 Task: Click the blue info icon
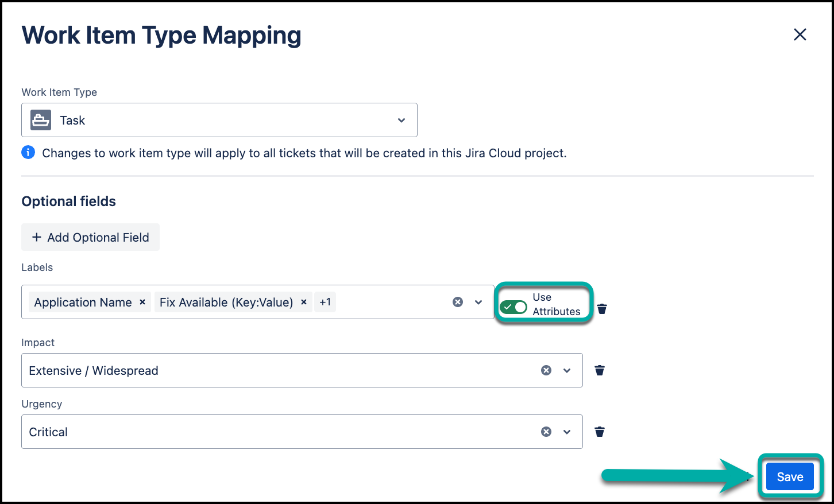pos(28,153)
